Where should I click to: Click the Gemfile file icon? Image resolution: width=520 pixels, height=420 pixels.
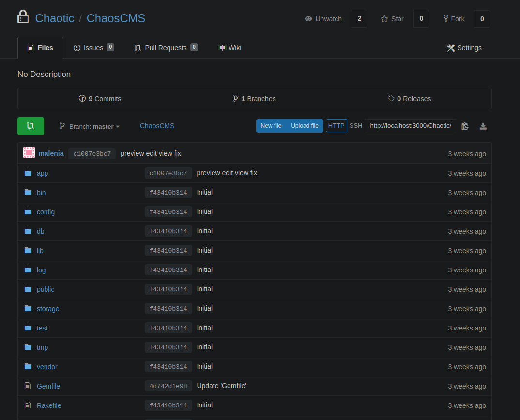[28, 386]
